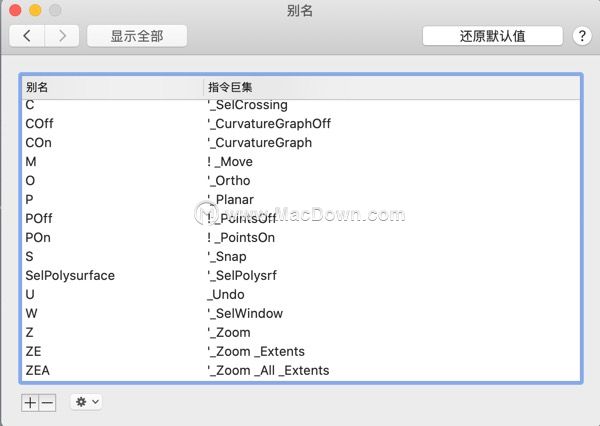Select the COff alias cell
Screen dimensions: 600x426
(39, 124)
